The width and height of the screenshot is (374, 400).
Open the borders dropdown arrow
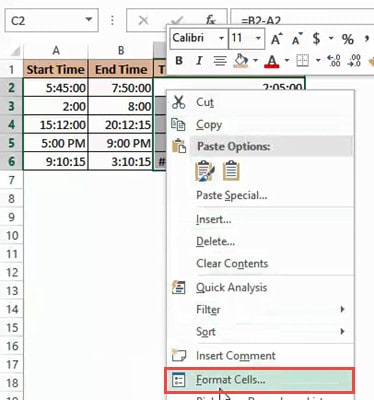coord(318,61)
